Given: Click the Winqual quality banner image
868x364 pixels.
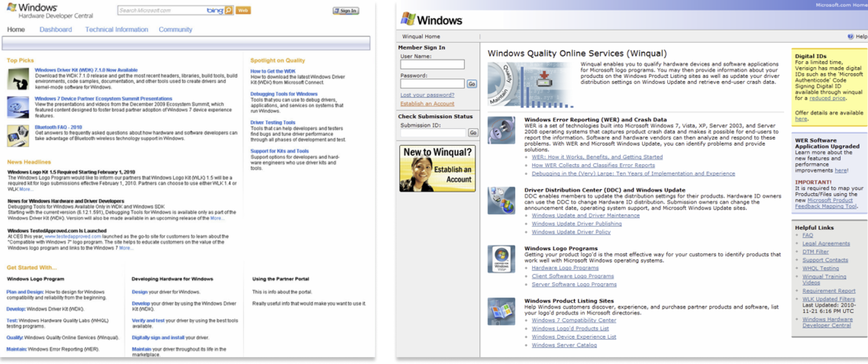Looking at the screenshot, I should (531, 85).
